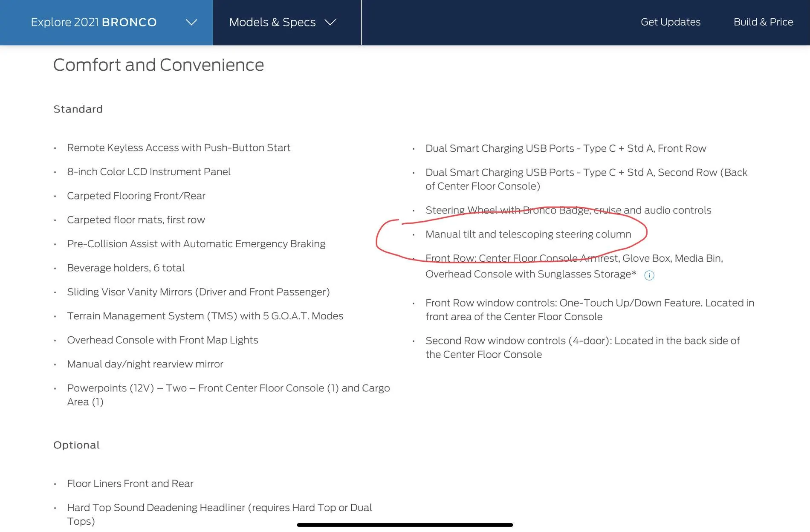Select Pre-Collision Assist with Automatic Emergency Braking
The height and width of the screenshot is (532, 810).
coord(196,244)
